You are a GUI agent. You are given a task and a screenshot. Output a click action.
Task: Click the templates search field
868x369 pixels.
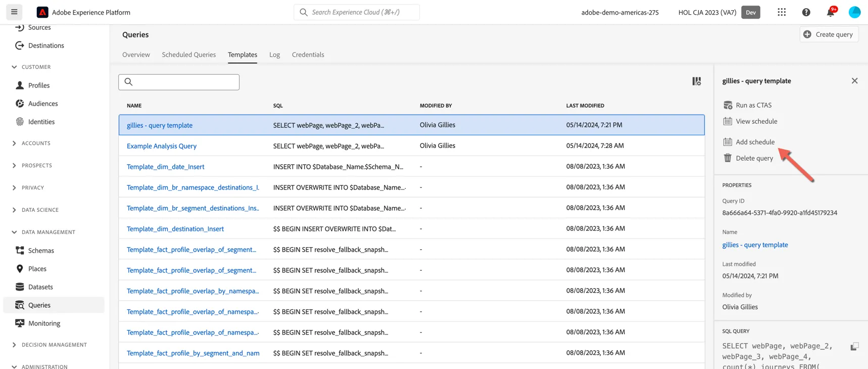click(x=179, y=82)
